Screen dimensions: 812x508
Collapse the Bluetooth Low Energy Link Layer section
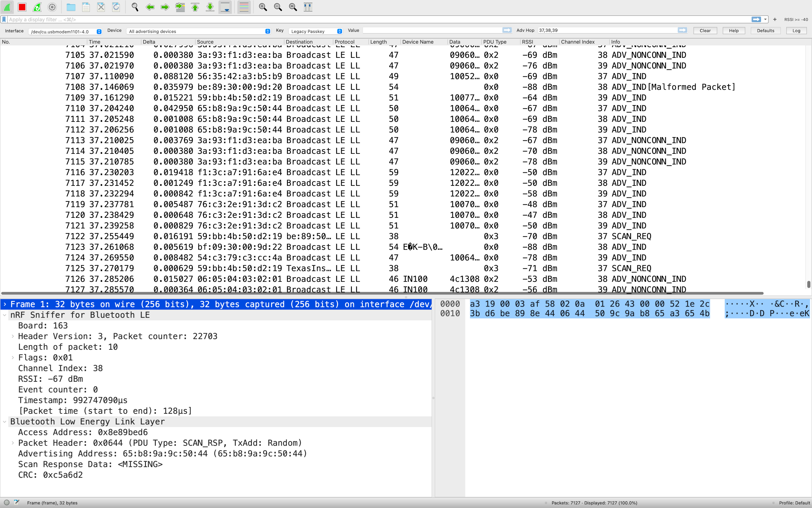point(4,421)
